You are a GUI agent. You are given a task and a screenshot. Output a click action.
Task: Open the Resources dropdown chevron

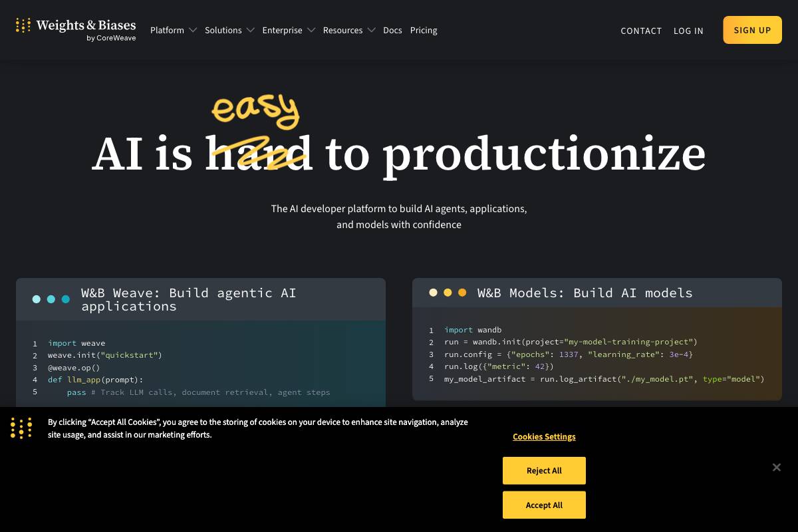pos(371,30)
